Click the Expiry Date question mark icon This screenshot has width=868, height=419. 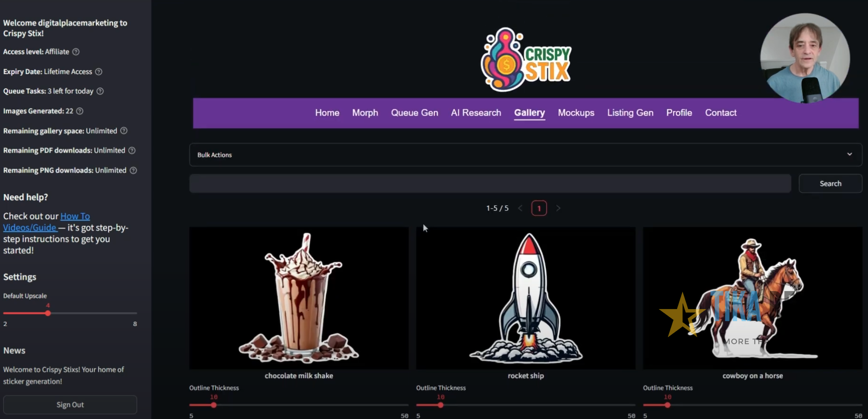pos(99,72)
